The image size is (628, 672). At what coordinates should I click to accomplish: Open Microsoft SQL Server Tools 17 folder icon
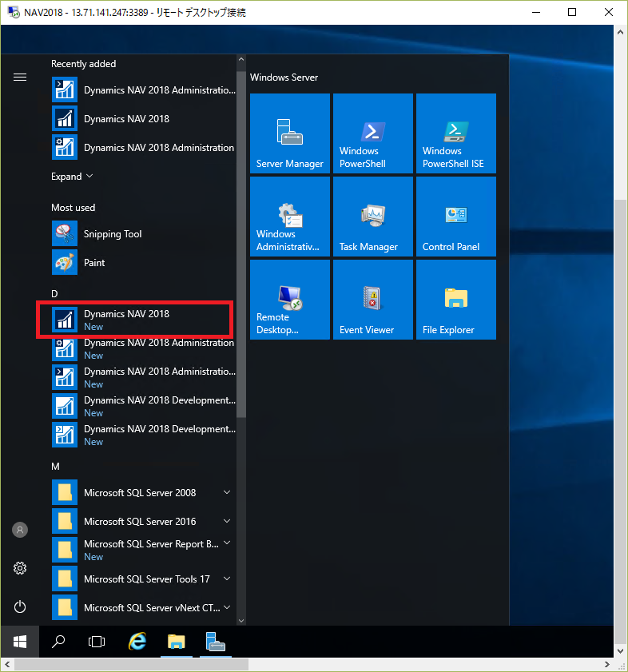[65, 579]
